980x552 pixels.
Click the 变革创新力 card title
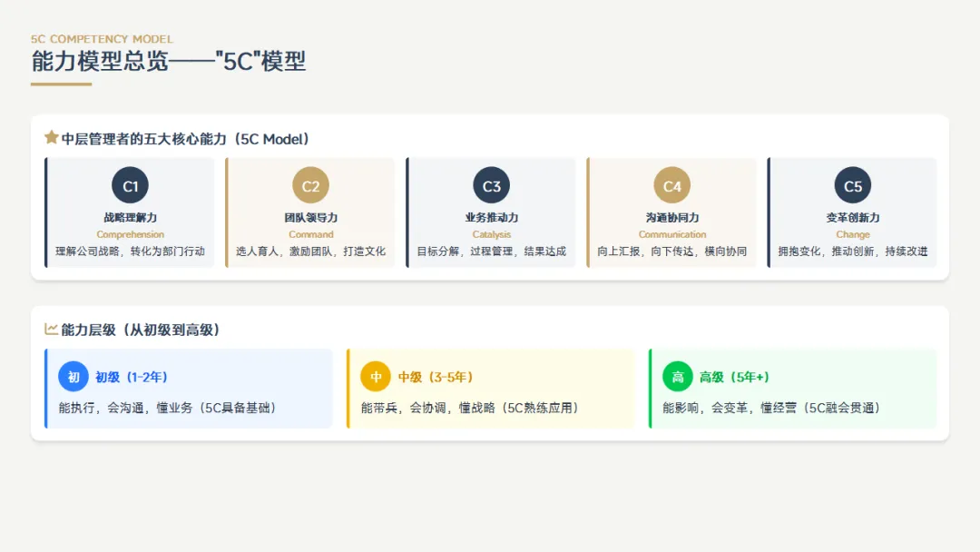pos(852,218)
